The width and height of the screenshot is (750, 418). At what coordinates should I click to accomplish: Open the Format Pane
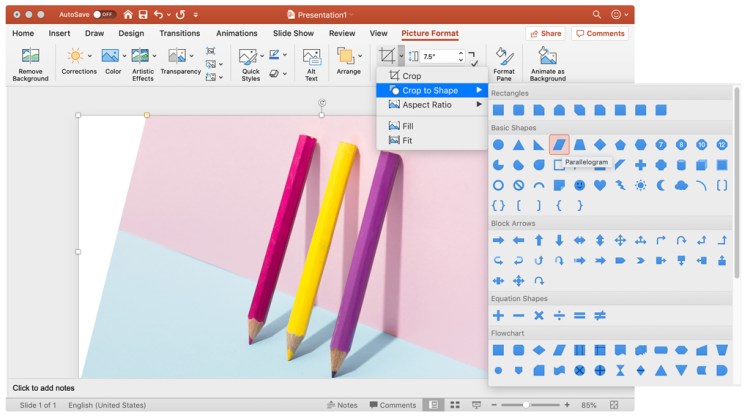click(504, 65)
